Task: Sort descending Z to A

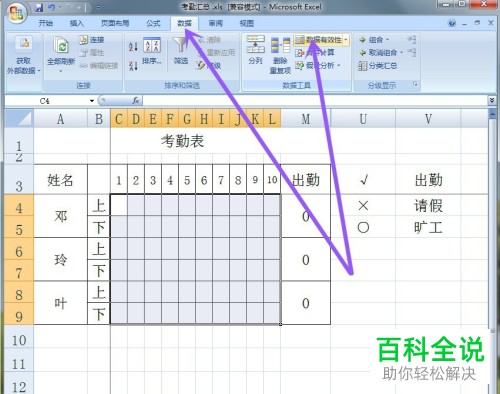Action: (133, 65)
